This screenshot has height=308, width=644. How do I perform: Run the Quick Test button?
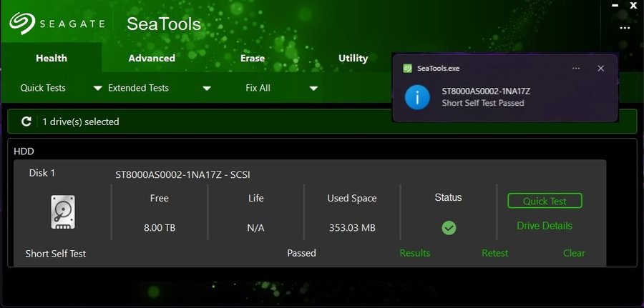click(x=545, y=201)
